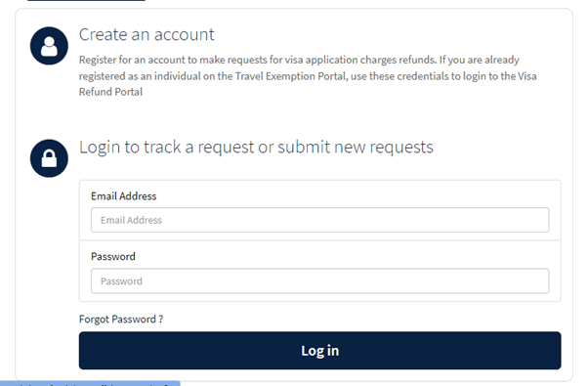Click the question mark after Forgot Password
This screenshot has width=588, height=386.
161,319
